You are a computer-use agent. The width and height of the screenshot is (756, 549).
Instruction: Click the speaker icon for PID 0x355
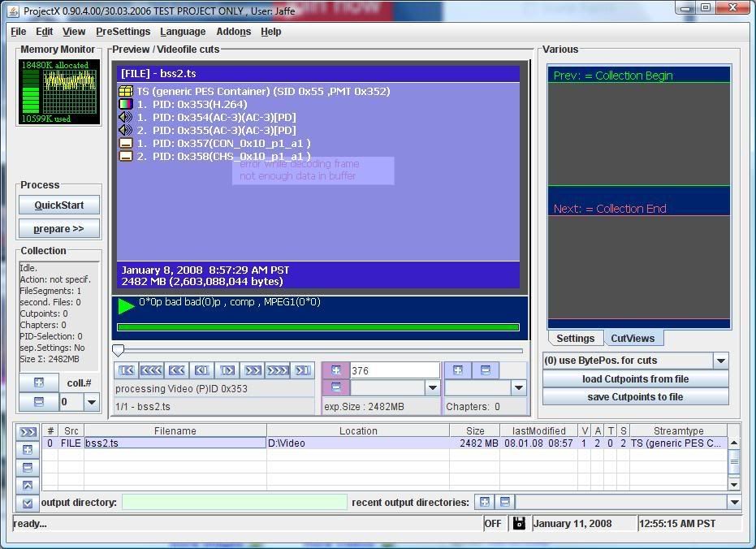tap(125, 130)
